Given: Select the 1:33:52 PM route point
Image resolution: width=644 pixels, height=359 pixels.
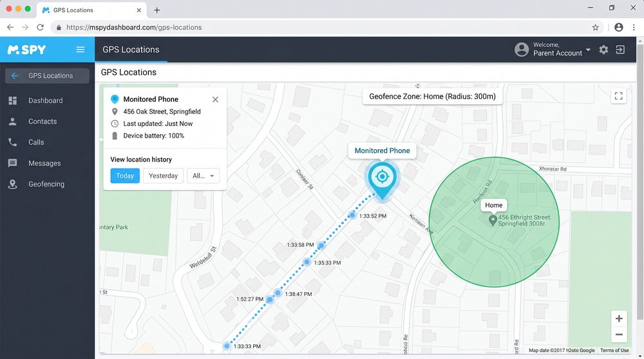Looking at the screenshot, I should coord(352,215).
